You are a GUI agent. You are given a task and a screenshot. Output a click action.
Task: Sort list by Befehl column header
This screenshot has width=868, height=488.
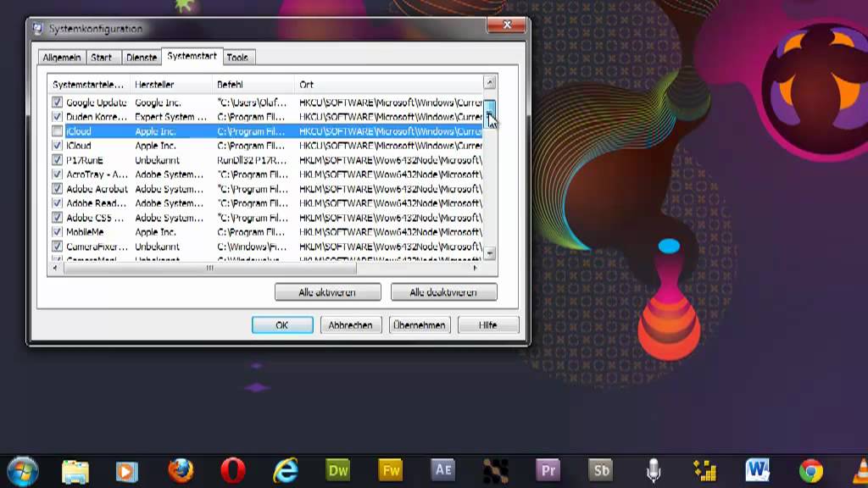tap(253, 85)
